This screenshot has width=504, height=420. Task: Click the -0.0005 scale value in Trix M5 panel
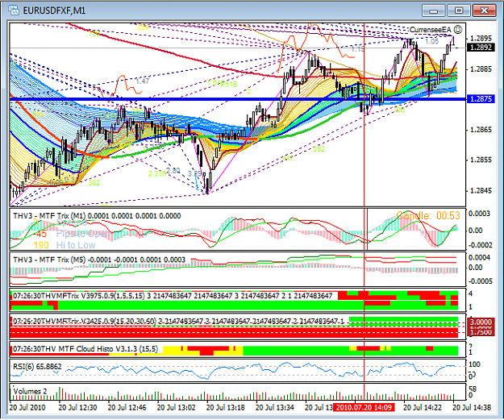pos(481,281)
